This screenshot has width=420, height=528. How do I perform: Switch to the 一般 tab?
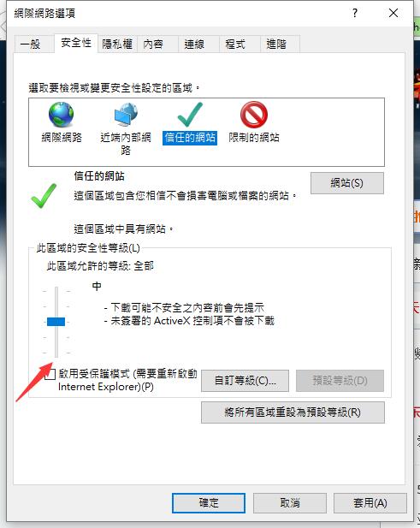pyautogui.click(x=30, y=44)
